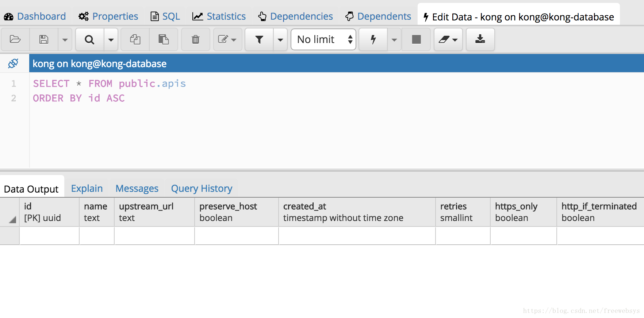Click the empty id cell in new row
644x318 pixels.
click(x=49, y=236)
